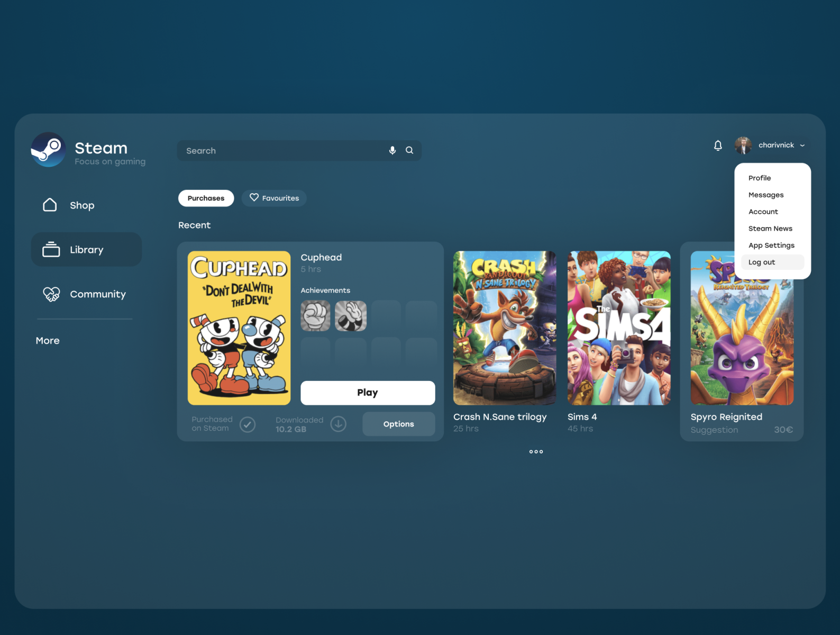Open the Cuphead cover art
The height and width of the screenshot is (635, 840).
(239, 328)
